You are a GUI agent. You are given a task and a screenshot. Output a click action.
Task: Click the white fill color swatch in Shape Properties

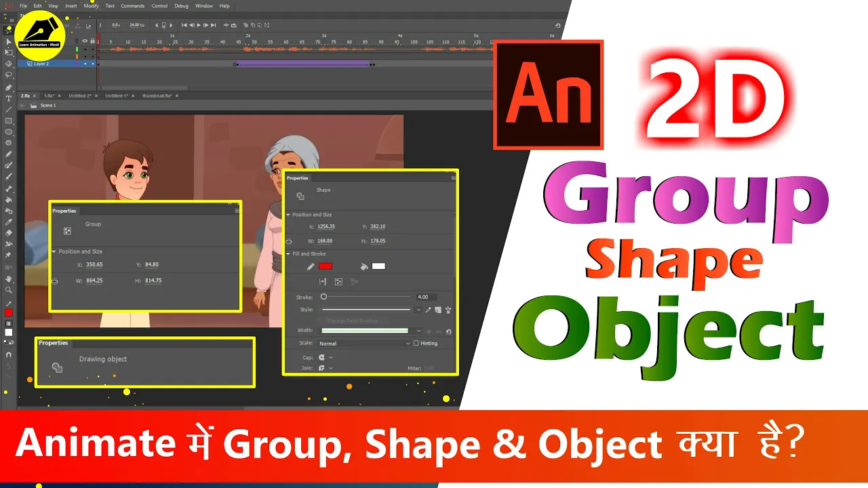pyautogui.click(x=378, y=266)
